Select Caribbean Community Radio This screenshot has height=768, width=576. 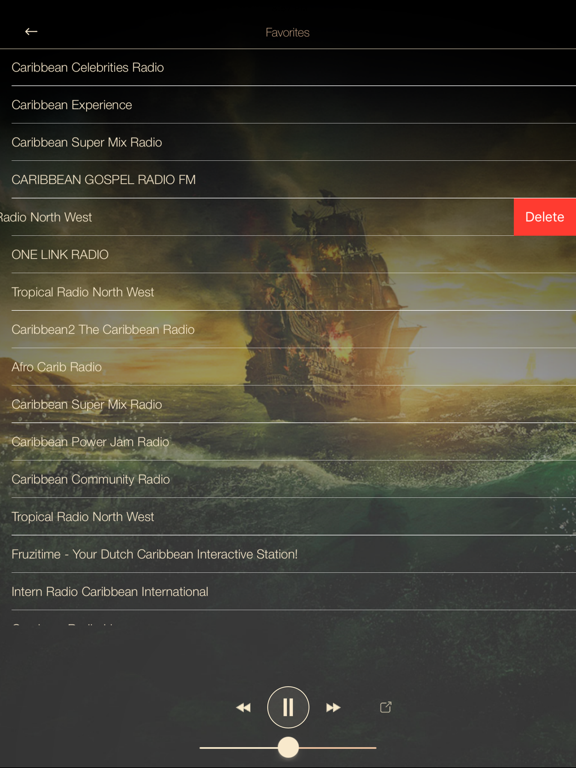point(288,480)
